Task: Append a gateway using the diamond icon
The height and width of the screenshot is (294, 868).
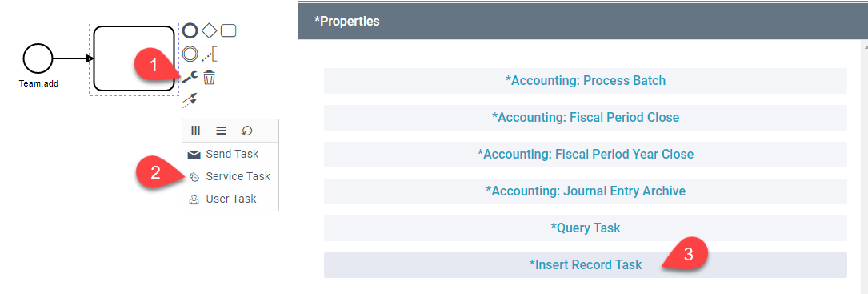Action: [x=209, y=31]
